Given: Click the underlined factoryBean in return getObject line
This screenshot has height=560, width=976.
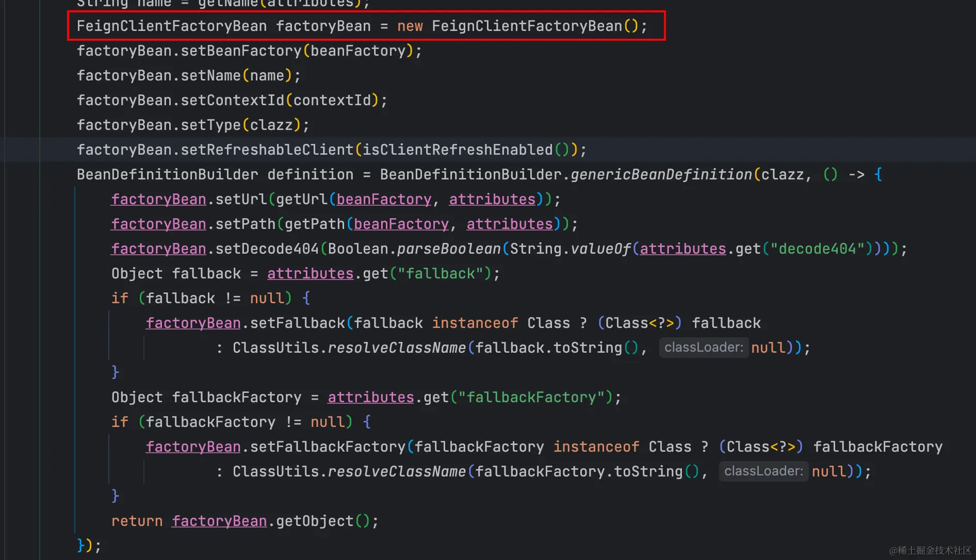Looking at the screenshot, I should 219,520.
